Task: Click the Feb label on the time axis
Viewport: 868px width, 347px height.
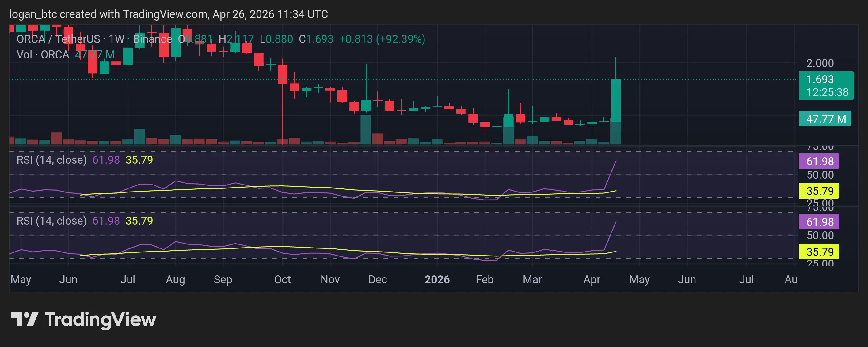Action: coord(484,279)
